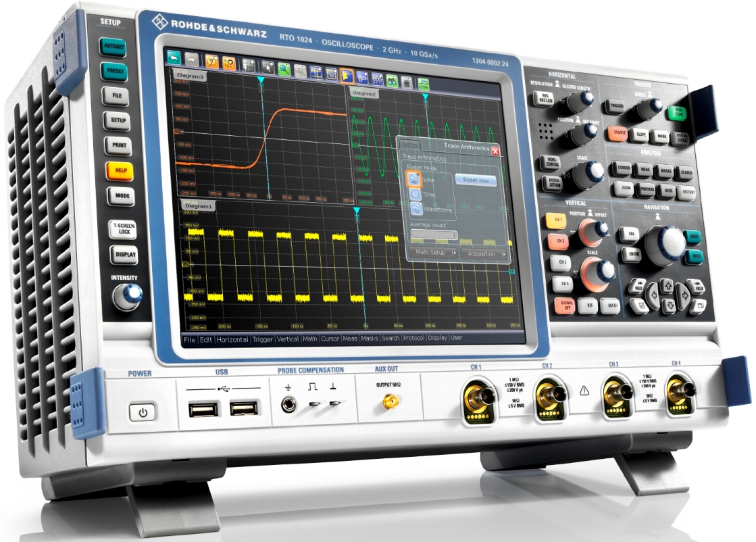Open the File menu on screen
This screenshot has height=542, width=756.
click(190, 340)
